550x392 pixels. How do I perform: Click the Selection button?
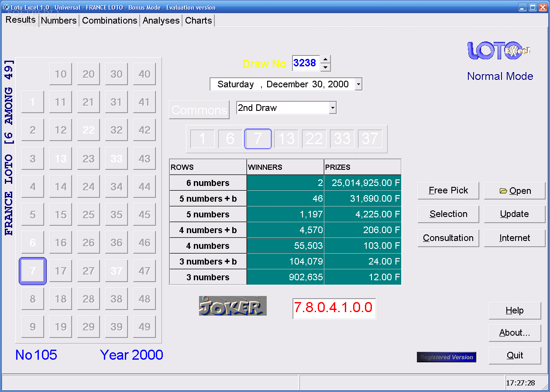click(x=448, y=214)
